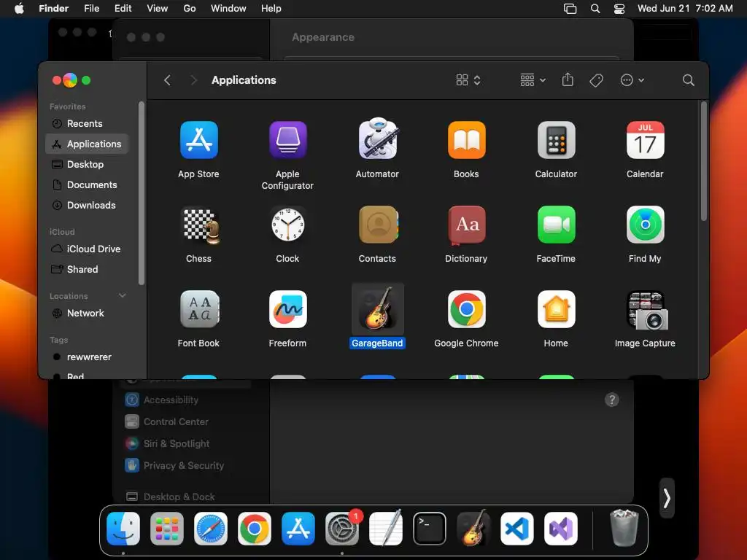This screenshot has width=747, height=560.
Task: Open Visual Studio purple icon in Dock
Action: pos(561,529)
